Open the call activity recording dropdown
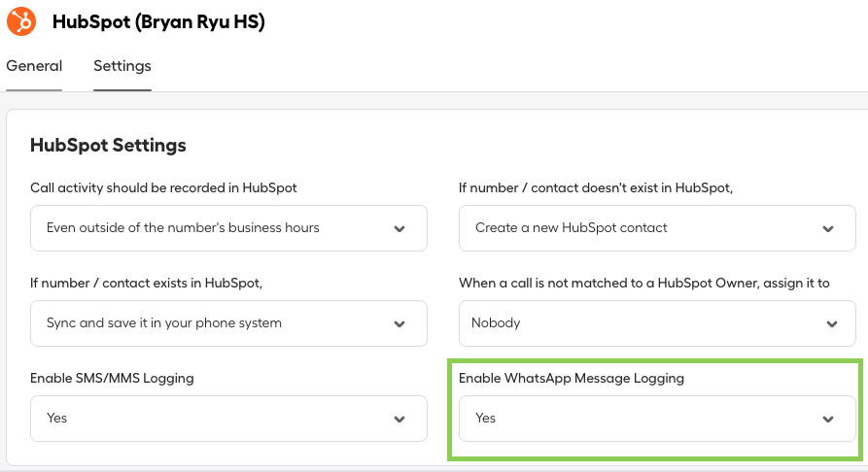 [228, 228]
